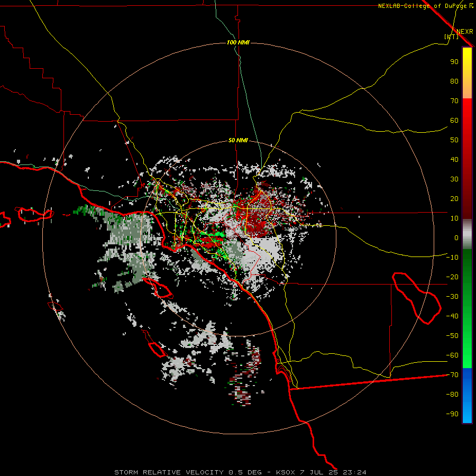
Task: Select the "-80" scale value
Action: coord(452,395)
